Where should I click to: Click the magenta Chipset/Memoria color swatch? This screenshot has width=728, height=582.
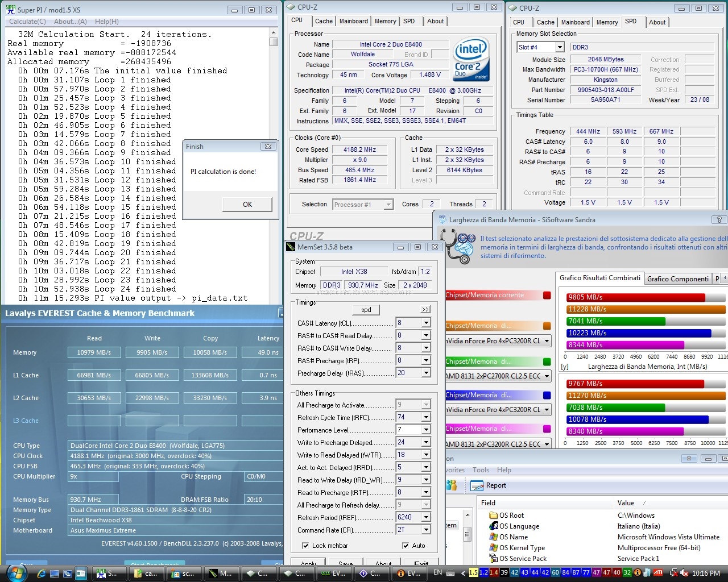pyautogui.click(x=547, y=429)
